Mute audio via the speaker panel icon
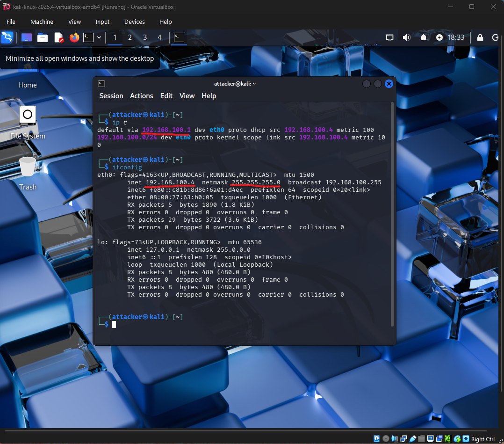 (x=407, y=37)
